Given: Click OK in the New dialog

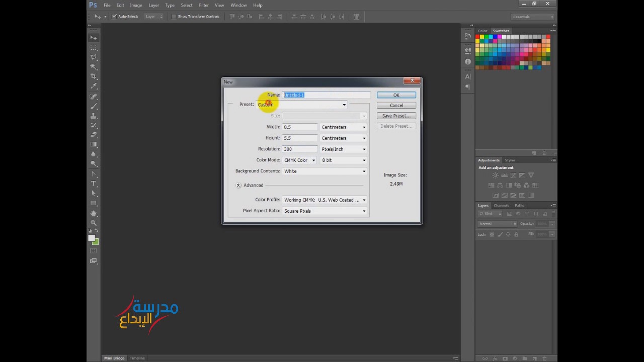Looking at the screenshot, I should [x=396, y=95].
